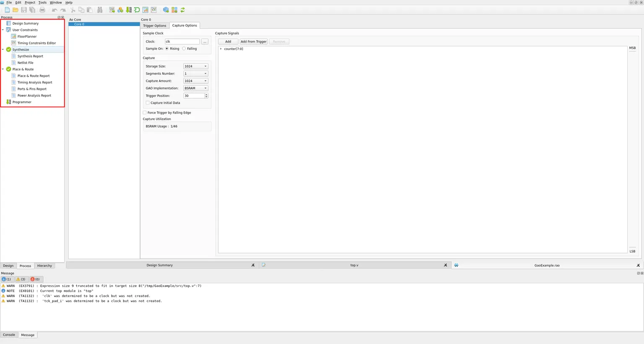Click the blue cube with arrow toolbar icon

click(166, 10)
